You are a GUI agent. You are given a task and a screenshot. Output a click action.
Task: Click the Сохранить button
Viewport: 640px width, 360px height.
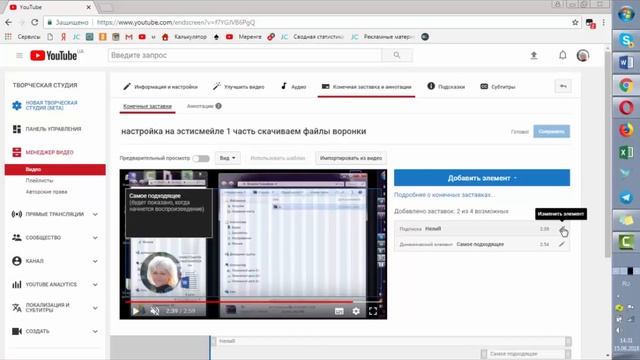pos(551,131)
